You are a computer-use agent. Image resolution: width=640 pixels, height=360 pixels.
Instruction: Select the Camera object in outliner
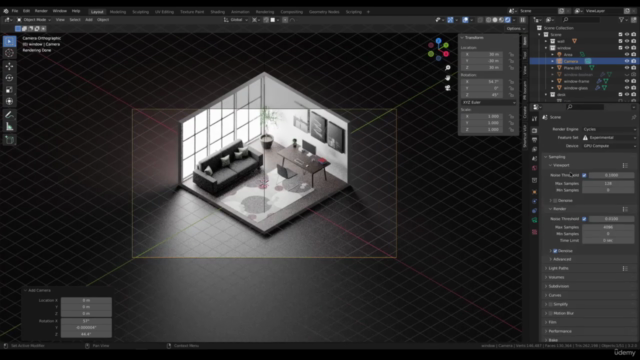[571, 61]
